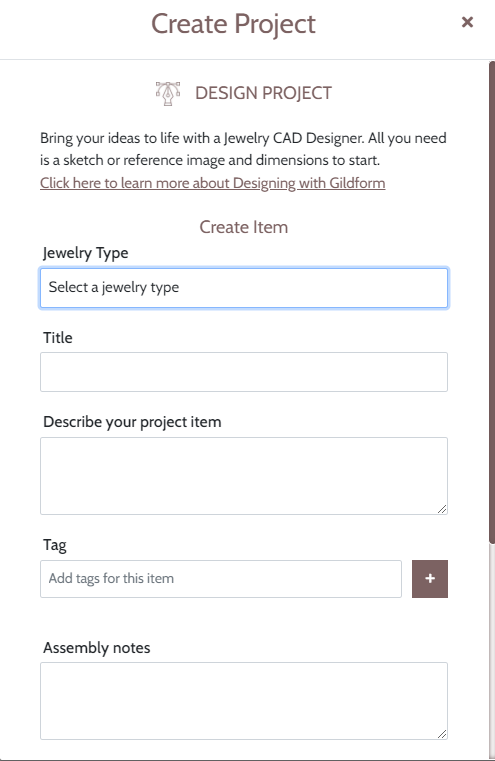Focus the Add tags for this item field
The height and width of the screenshot is (761, 495).
(x=221, y=579)
